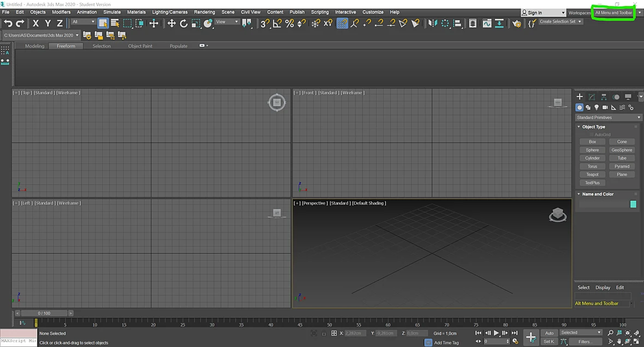Switch to the Object Paint ribbon tab
Viewport: 644px width, 347px height.
(x=140, y=46)
